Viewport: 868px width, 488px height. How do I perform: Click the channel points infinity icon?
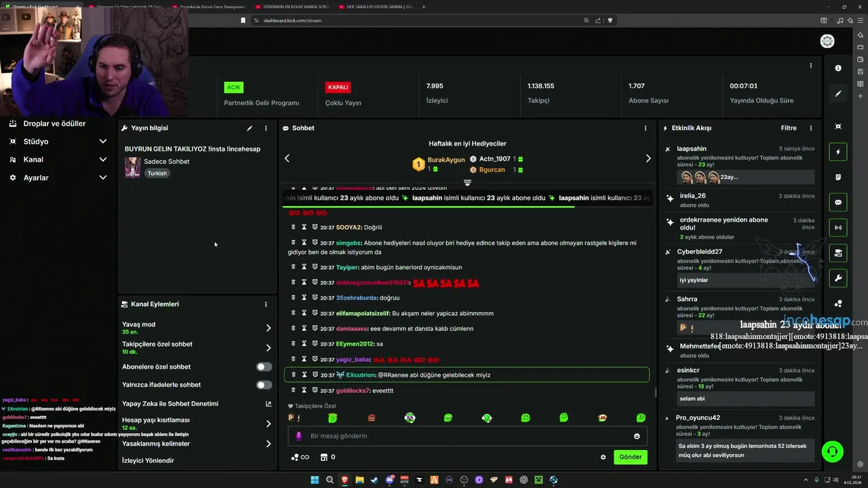pos(300,457)
